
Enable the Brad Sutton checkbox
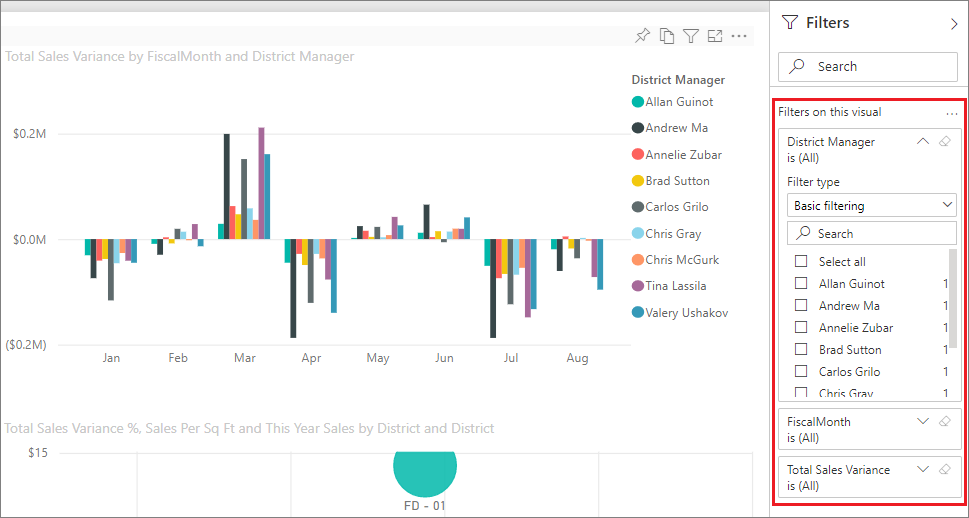801,349
